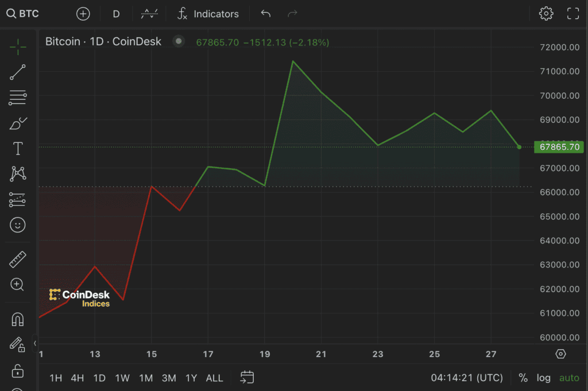Open the D interval dropdown
Viewport: 588px width, 391px height.
[116, 14]
